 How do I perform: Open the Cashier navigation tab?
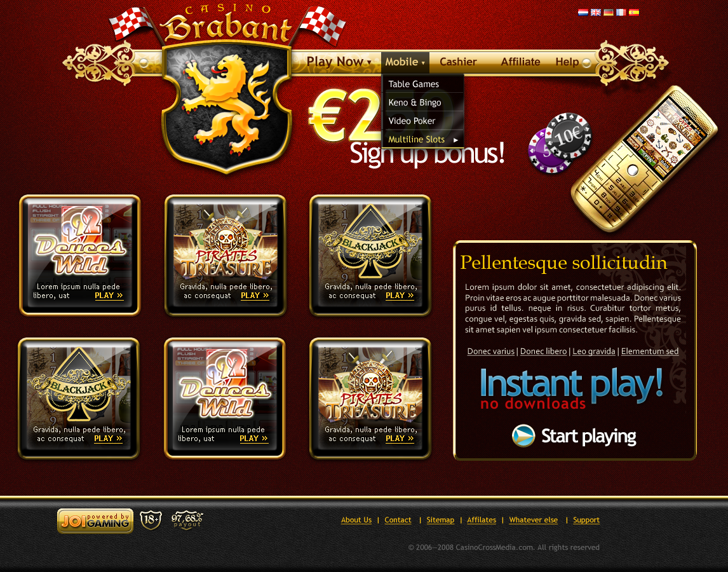458,62
